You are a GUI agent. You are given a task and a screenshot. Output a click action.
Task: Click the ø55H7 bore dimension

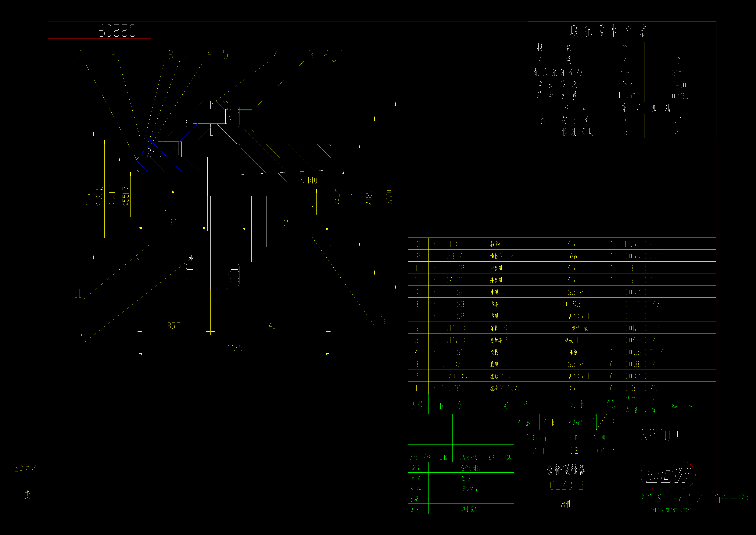125,196
